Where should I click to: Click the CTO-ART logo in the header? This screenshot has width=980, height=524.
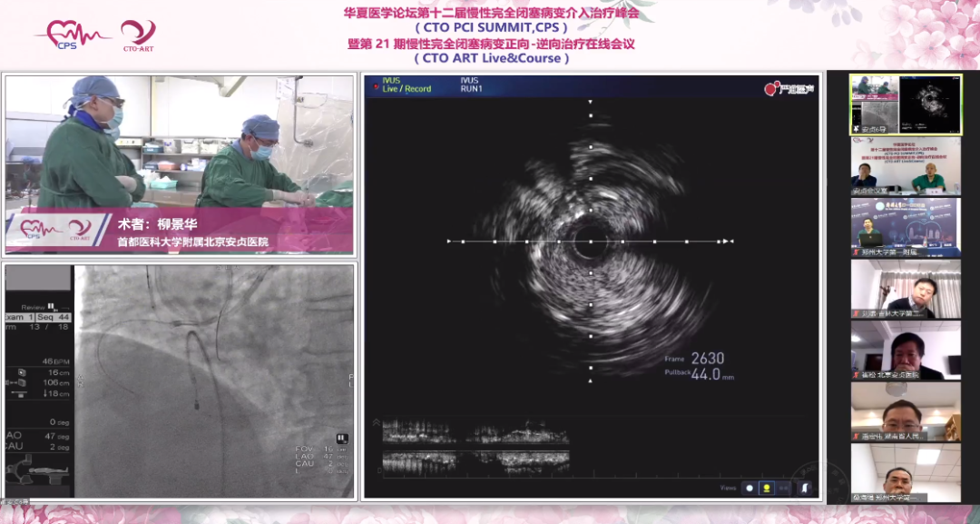pos(138,35)
